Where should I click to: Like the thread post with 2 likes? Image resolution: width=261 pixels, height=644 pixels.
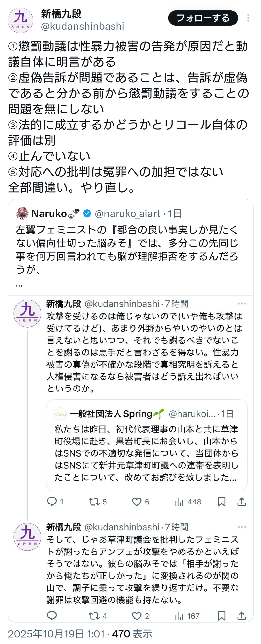(x=137, y=616)
